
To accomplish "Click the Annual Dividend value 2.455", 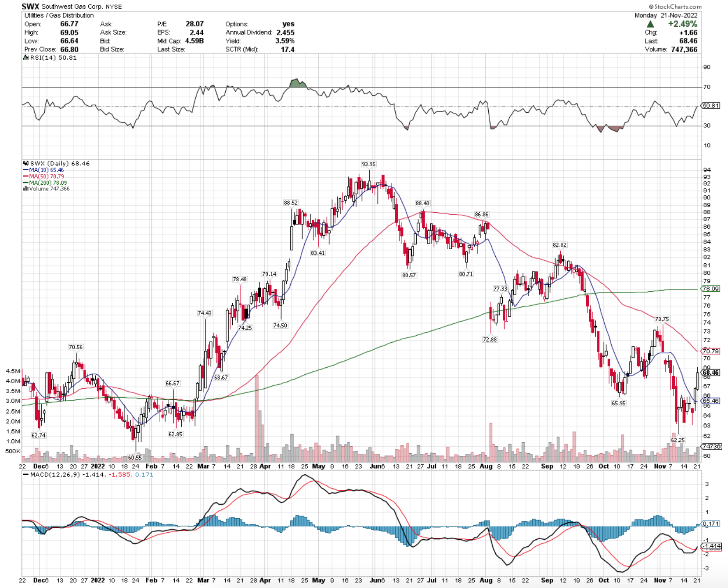I will 285,32.
